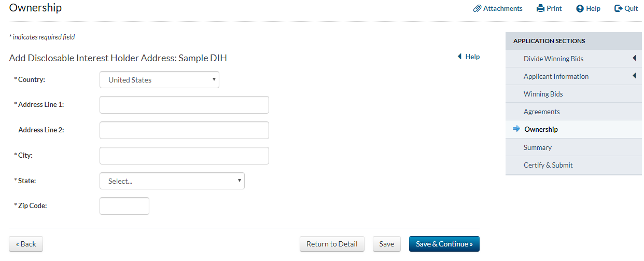Click the Quit exit icon
Image resolution: width=644 pixels, height=261 pixels.
click(618, 8)
